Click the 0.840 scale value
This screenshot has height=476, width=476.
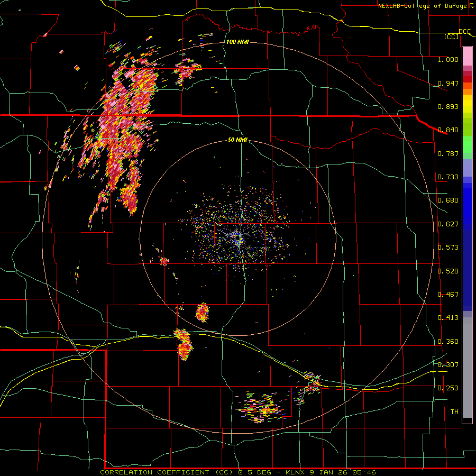click(x=448, y=130)
